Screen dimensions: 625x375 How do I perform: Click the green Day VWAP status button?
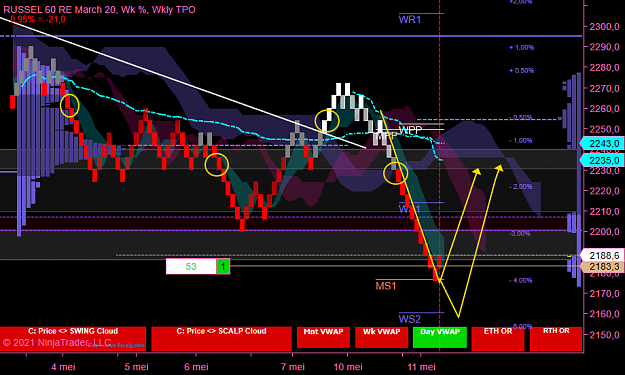coord(440,337)
